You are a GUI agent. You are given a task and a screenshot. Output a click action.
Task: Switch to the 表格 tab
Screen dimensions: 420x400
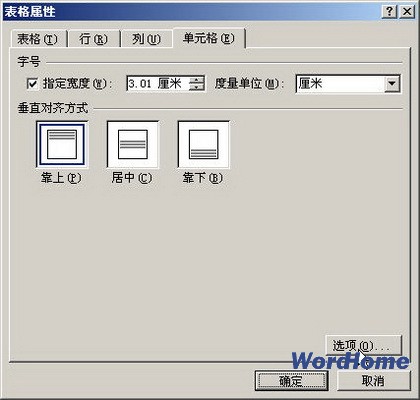[x=38, y=39]
